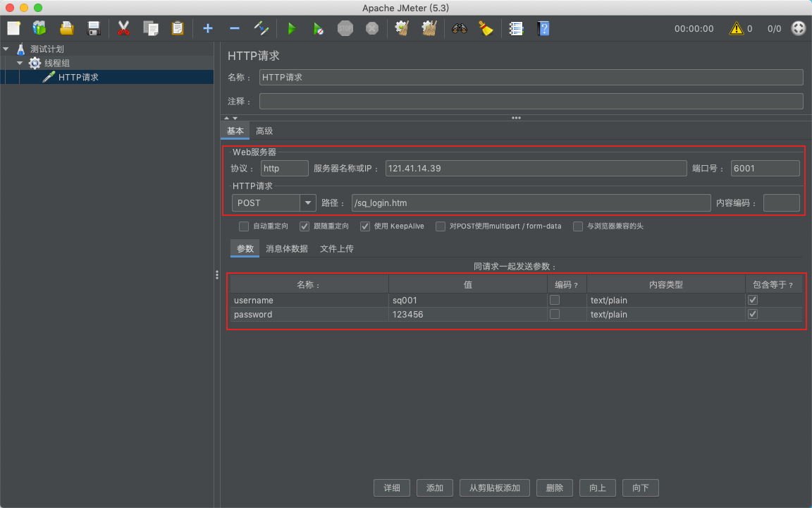The width and height of the screenshot is (812, 508).
Task: Click the 添加 button
Action: (x=434, y=488)
